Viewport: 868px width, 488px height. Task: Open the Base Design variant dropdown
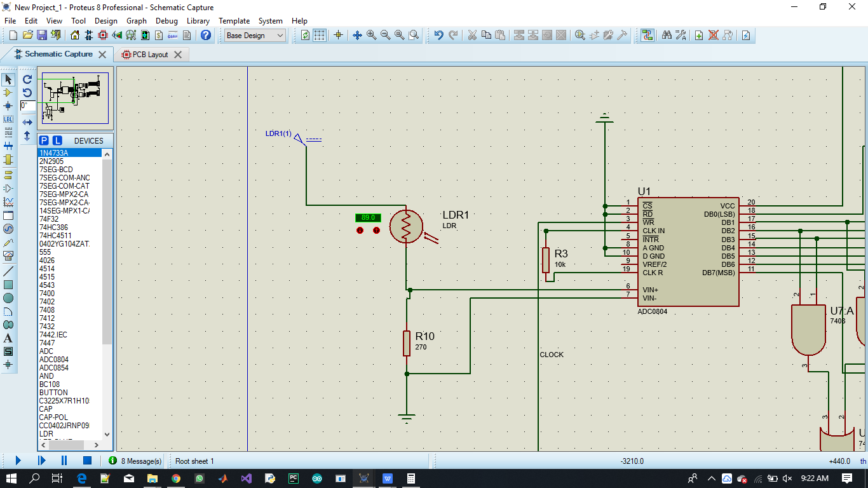(x=255, y=36)
